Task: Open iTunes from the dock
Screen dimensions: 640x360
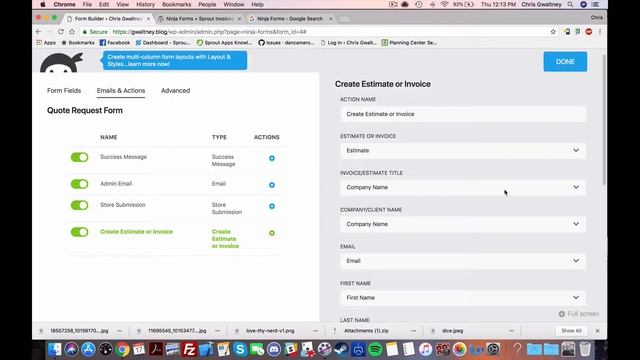Action: (425, 349)
